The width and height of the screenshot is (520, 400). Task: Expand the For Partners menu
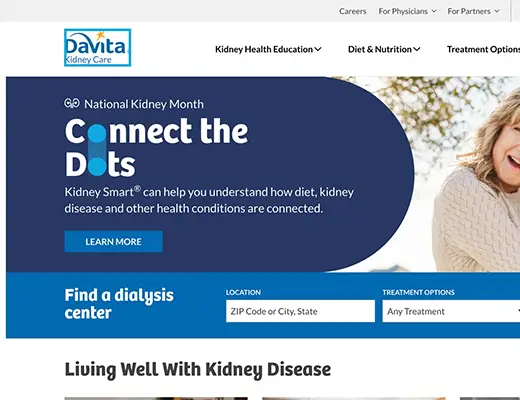473,11
